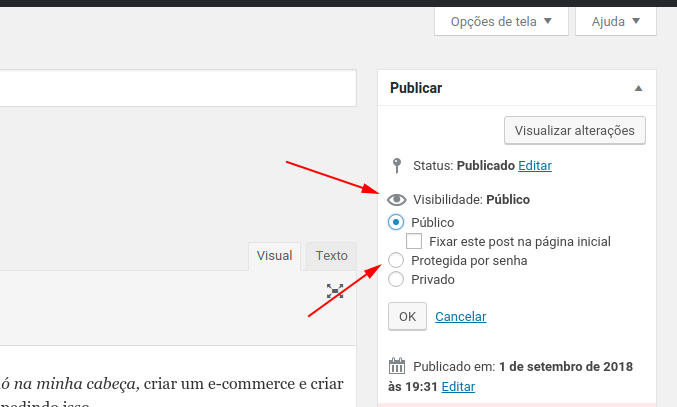The width and height of the screenshot is (677, 407).
Task: Click the Editar link next to Status
Action: [x=535, y=166]
